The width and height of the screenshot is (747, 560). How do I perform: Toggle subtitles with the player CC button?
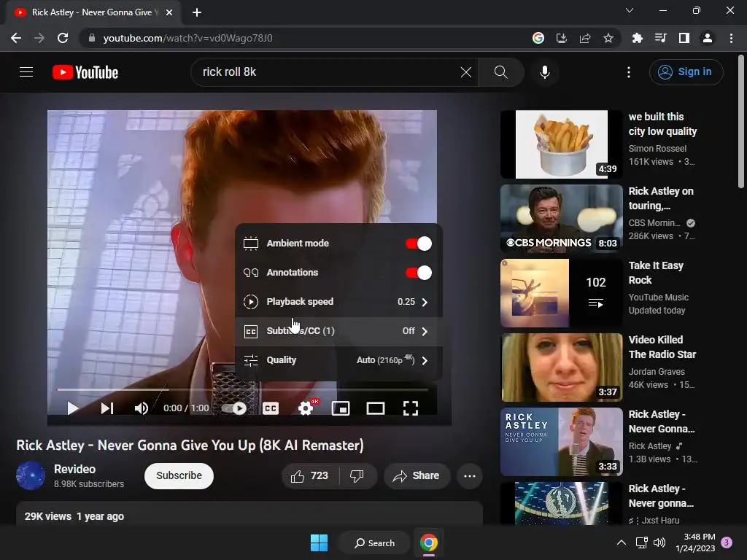coord(271,408)
